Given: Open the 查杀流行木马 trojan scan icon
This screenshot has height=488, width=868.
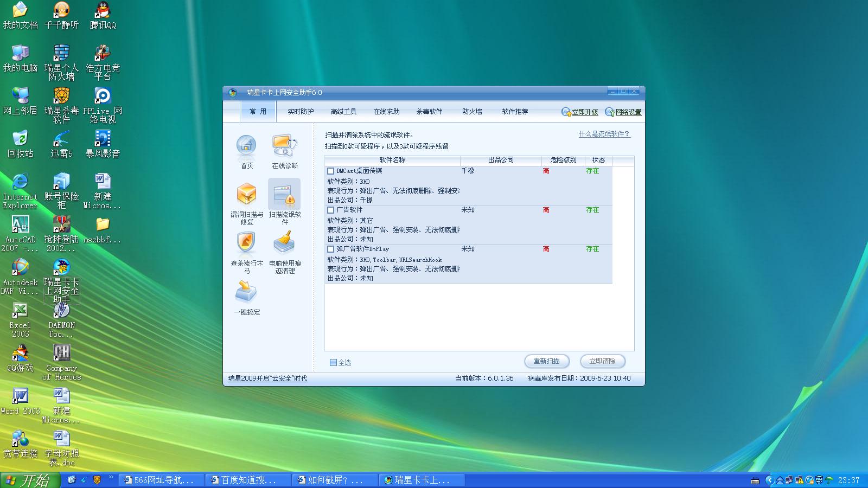Looking at the screenshot, I should click(x=247, y=252).
